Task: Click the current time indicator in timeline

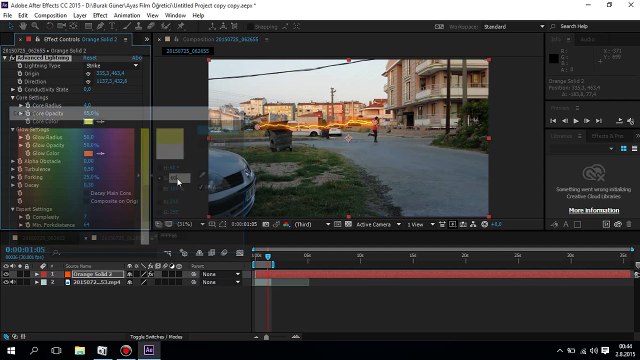Action: tap(268, 256)
